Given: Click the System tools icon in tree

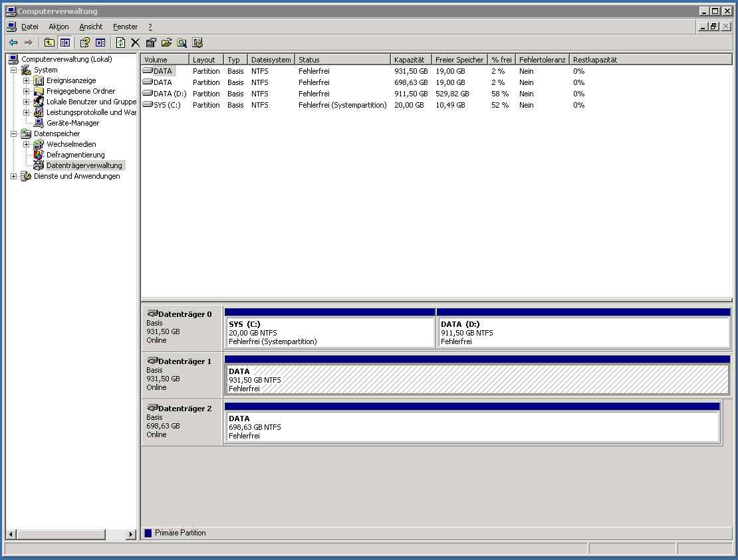Looking at the screenshot, I should [26, 70].
